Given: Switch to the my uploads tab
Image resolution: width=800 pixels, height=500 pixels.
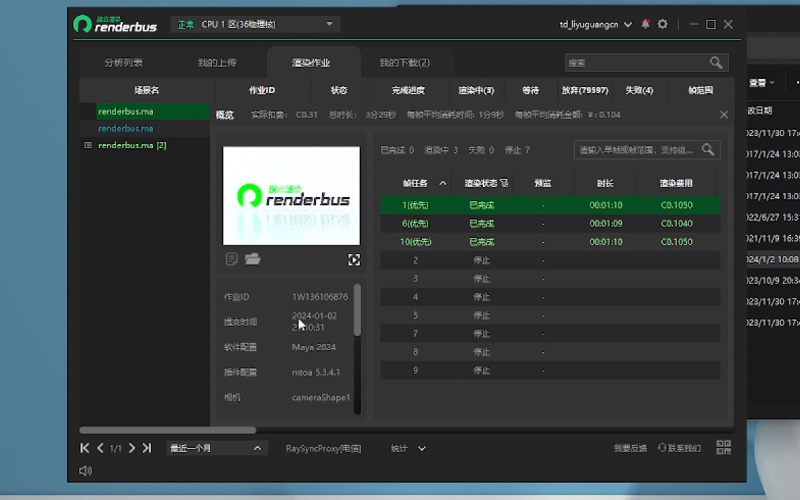Looking at the screenshot, I should (217, 63).
